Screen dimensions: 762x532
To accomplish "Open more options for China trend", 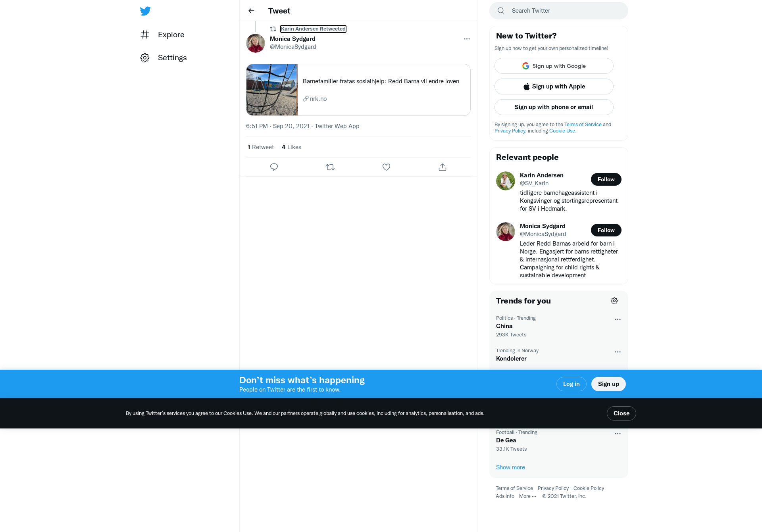I will (x=618, y=319).
